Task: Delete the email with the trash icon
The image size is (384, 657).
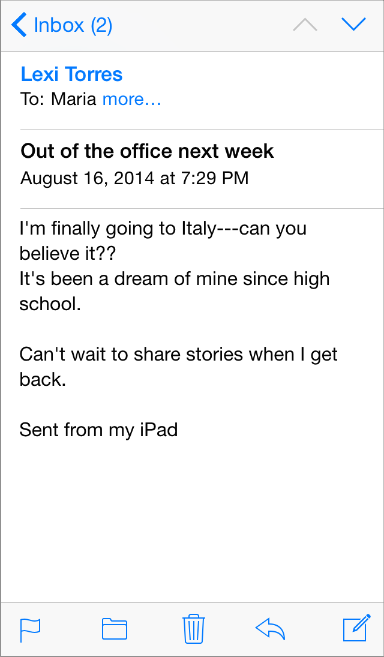Action: 194,628
